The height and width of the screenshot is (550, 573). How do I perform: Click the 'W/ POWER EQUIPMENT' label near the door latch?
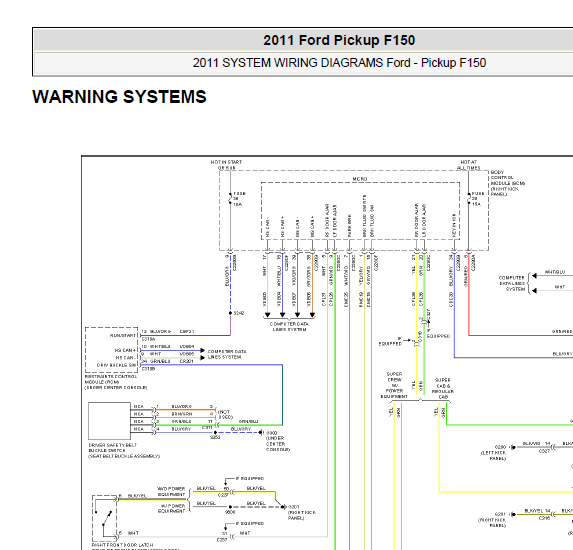pyautogui.click(x=171, y=508)
